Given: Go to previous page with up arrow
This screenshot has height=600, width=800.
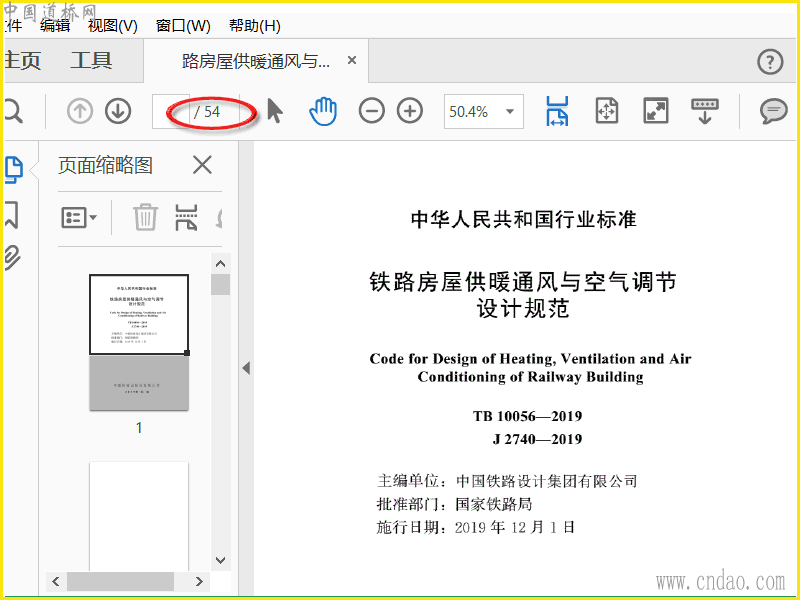Looking at the screenshot, I should tap(80, 111).
